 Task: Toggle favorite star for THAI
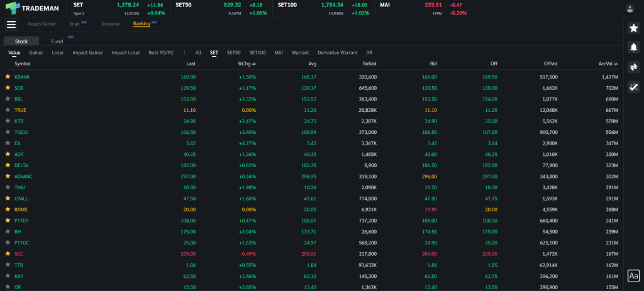(x=8, y=187)
